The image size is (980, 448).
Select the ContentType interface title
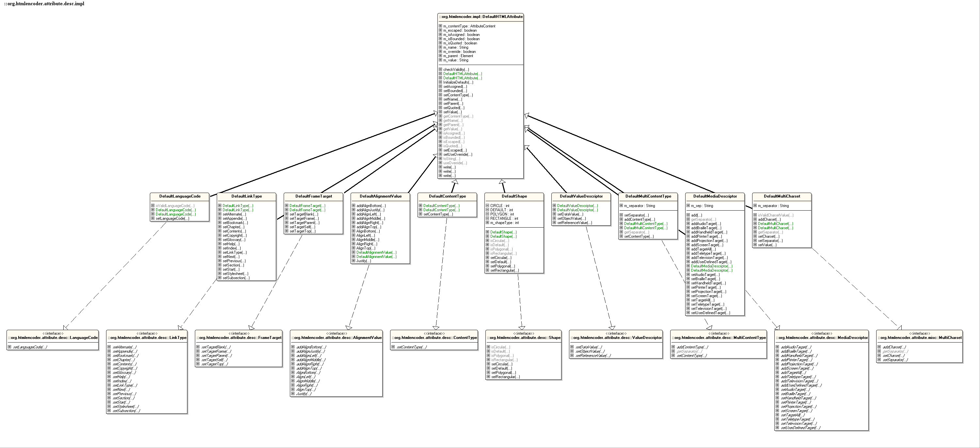[434, 338]
